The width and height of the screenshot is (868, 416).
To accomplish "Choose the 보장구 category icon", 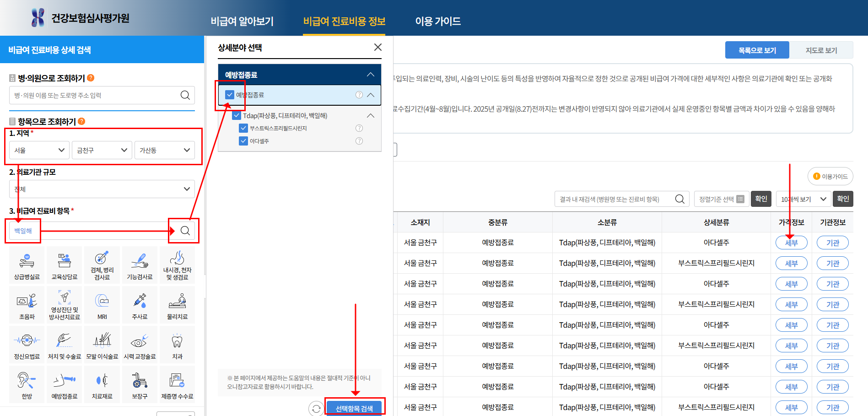I will [x=140, y=384].
